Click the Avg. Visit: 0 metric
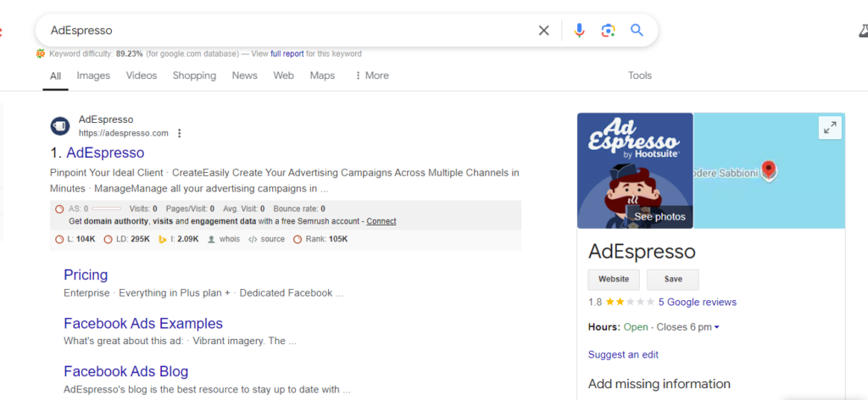The height and width of the screenshot is (400, 868). 244,209
